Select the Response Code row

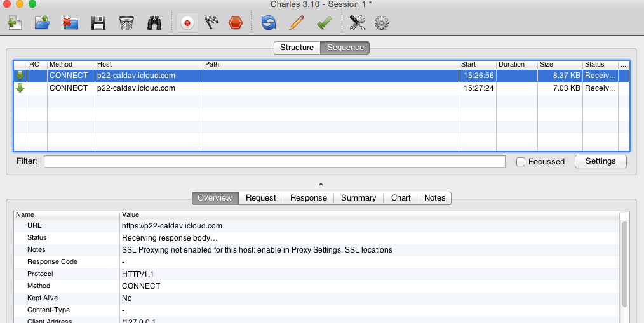pyautogui.click(x=317, y=262)
